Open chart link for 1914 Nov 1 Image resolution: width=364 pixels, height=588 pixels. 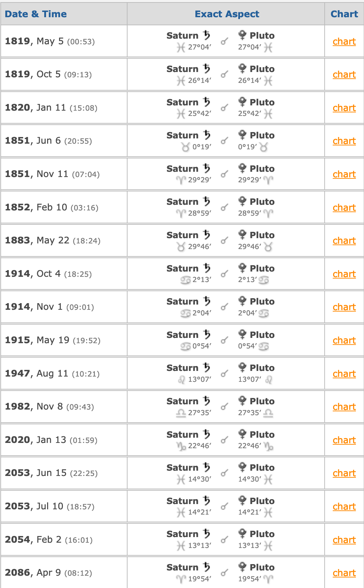pyautogui.click(x=344, y=307)
